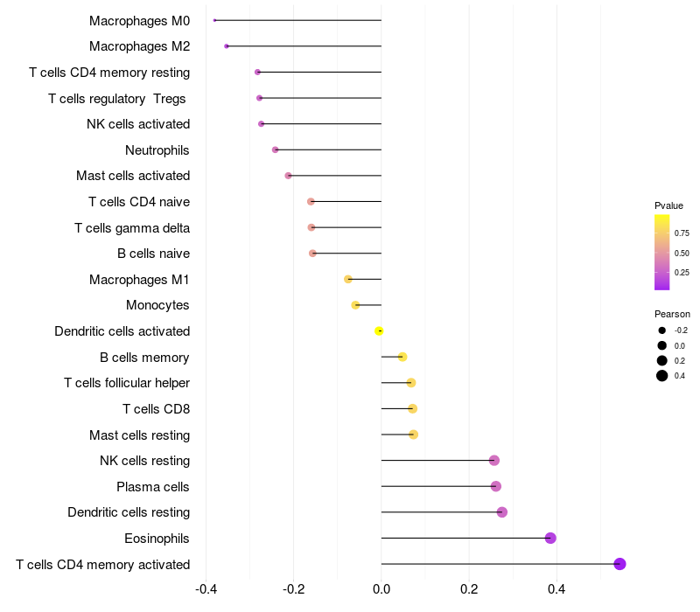The width and height of the screenshot is (700, 612).
Task: Select the Macrophages M0 data point
Action: point(214,20)
